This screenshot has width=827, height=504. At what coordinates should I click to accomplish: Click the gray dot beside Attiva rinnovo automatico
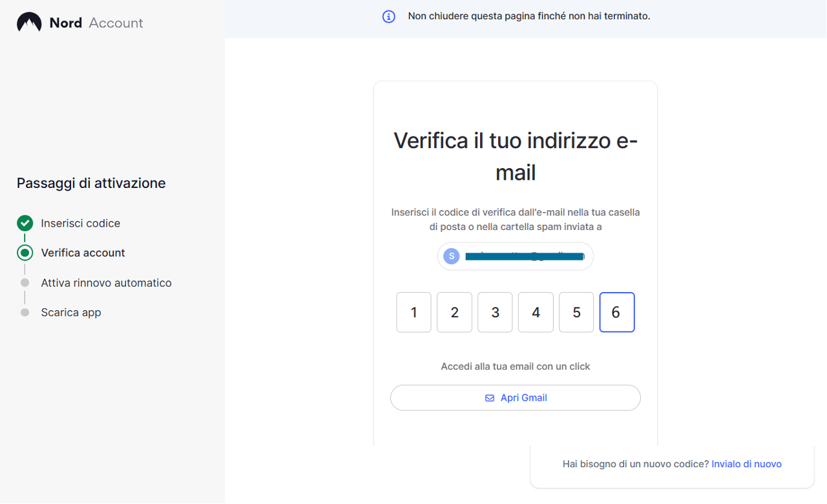(25, 283)
